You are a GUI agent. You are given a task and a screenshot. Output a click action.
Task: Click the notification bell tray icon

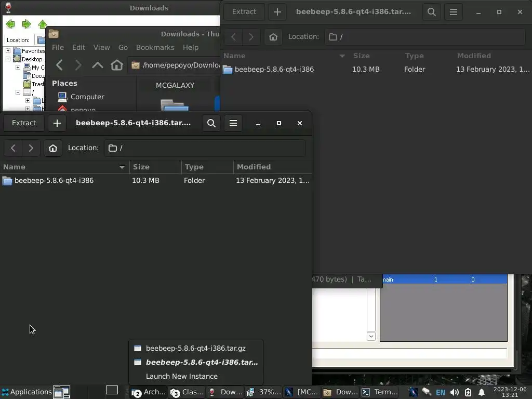click(482, 393)
